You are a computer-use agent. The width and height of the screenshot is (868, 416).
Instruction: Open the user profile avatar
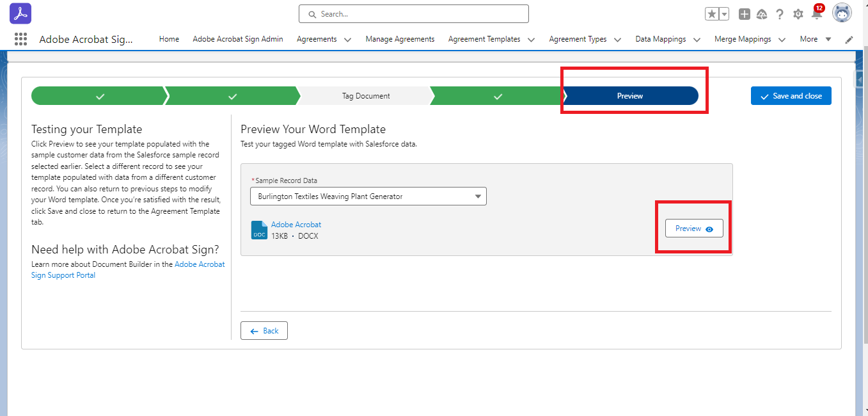842,13
